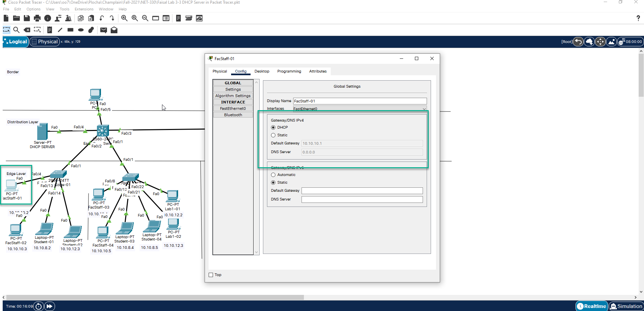Viewport: 644px width, 311px height.
Task: Add a Simple PDU envelope
Action: pos(104,30)
